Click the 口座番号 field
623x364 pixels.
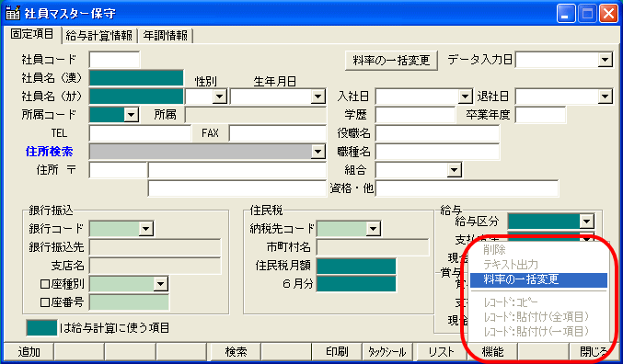pos(129,302)
